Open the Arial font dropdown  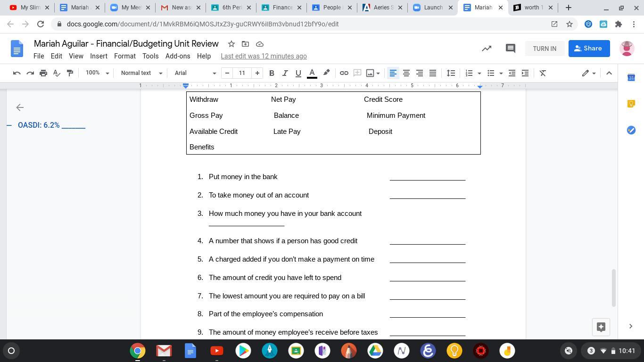195,73
